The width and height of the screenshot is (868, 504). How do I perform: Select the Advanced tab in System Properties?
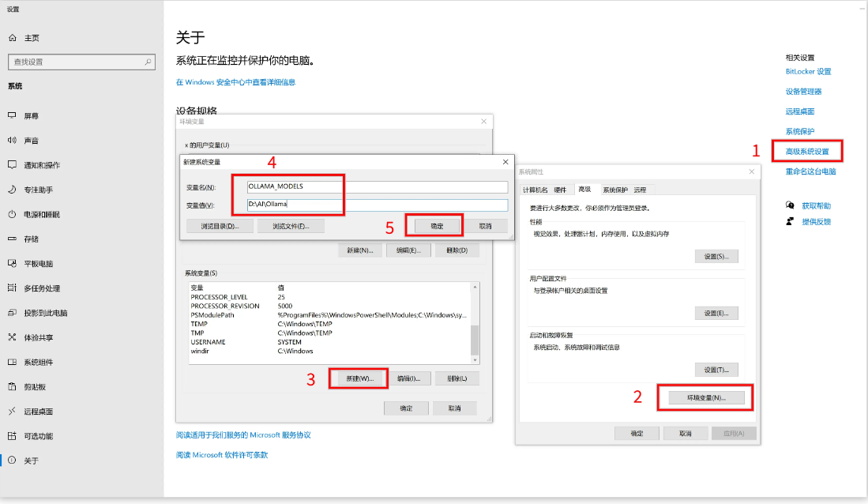[x=584, y=190]
